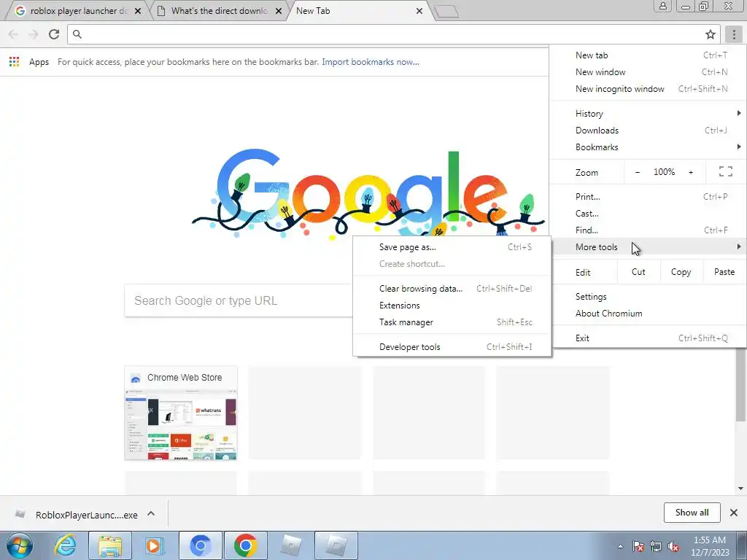Close the downloads bar with X
This screenshot has width=747, height=560.
coord(734,513)
